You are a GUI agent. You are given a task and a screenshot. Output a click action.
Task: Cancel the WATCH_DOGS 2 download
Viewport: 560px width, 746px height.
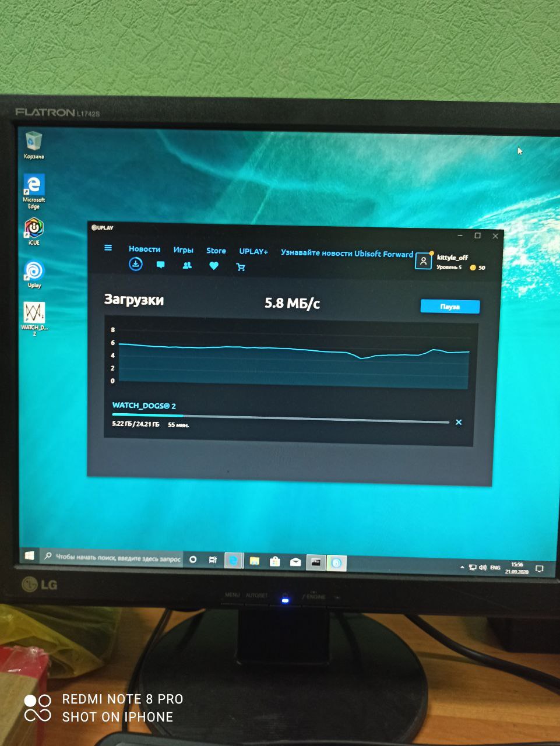tap(459, 422)
